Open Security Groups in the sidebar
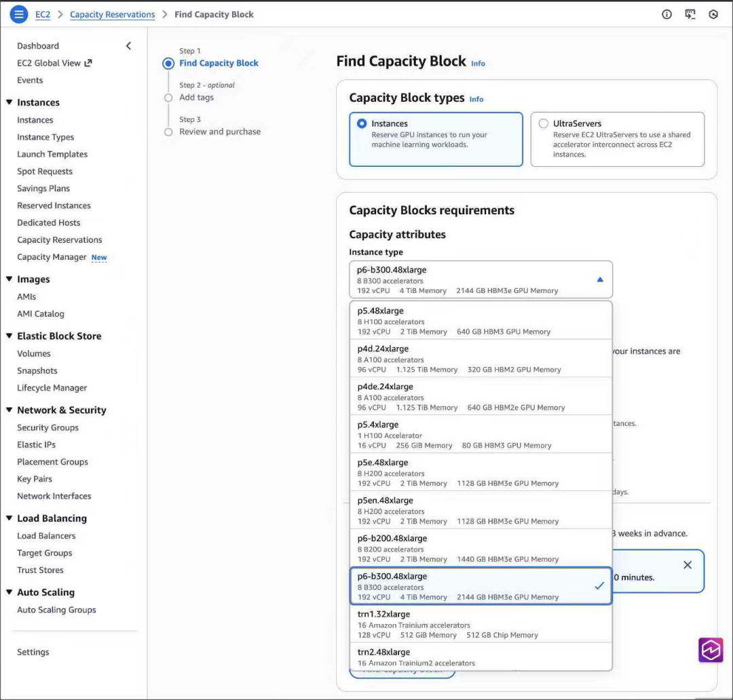The height and width of the screenshot is (700, 733). [48, 427]
